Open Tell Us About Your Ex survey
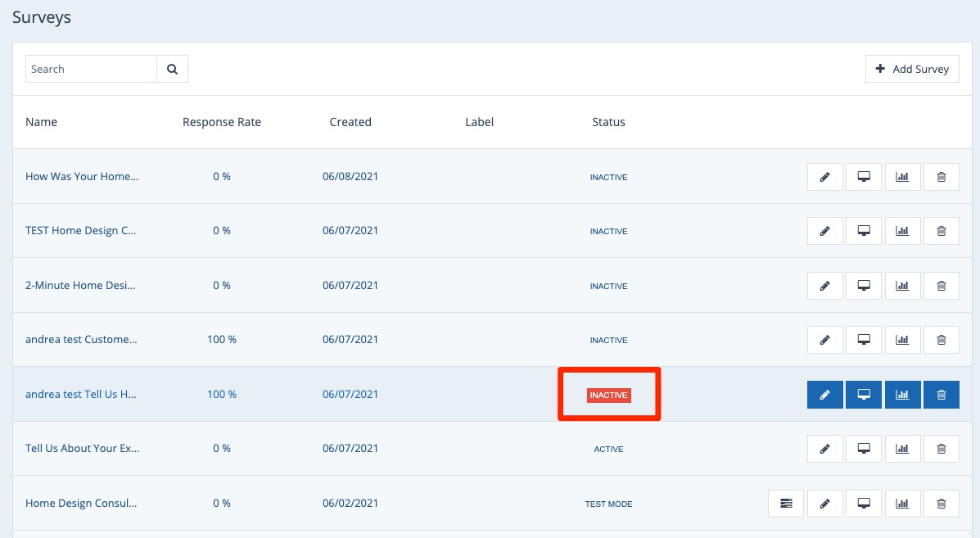 click(83, 449)
